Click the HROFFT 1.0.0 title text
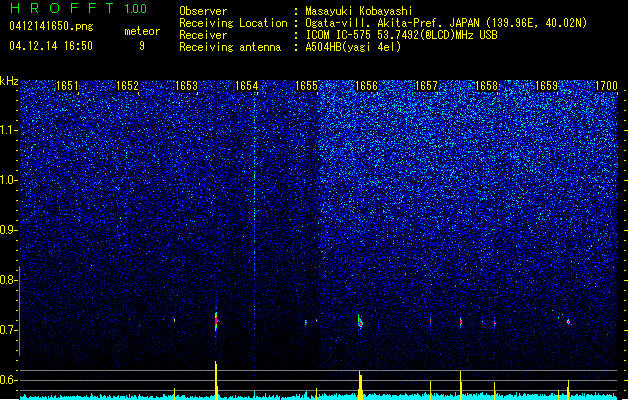 pyautogui.click(x=79, y=8)
